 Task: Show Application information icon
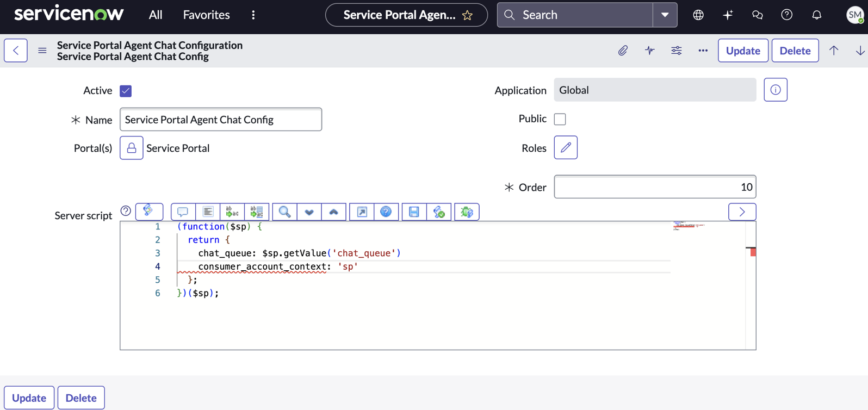tap(776, 90)
